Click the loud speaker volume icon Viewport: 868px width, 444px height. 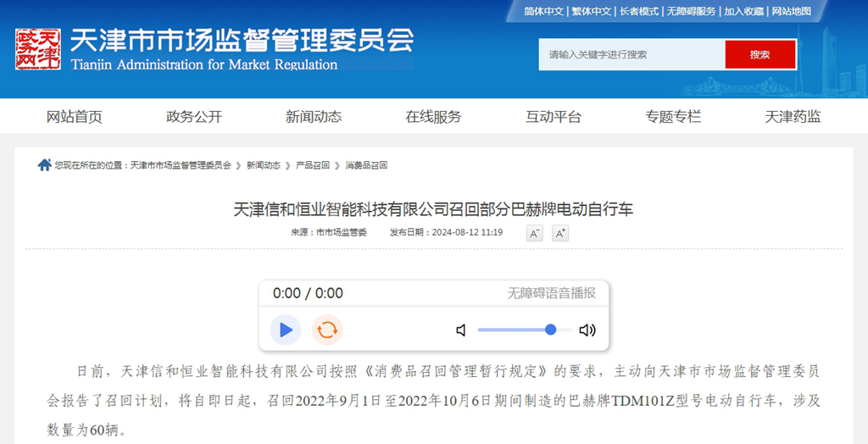[x=587, y=330]
